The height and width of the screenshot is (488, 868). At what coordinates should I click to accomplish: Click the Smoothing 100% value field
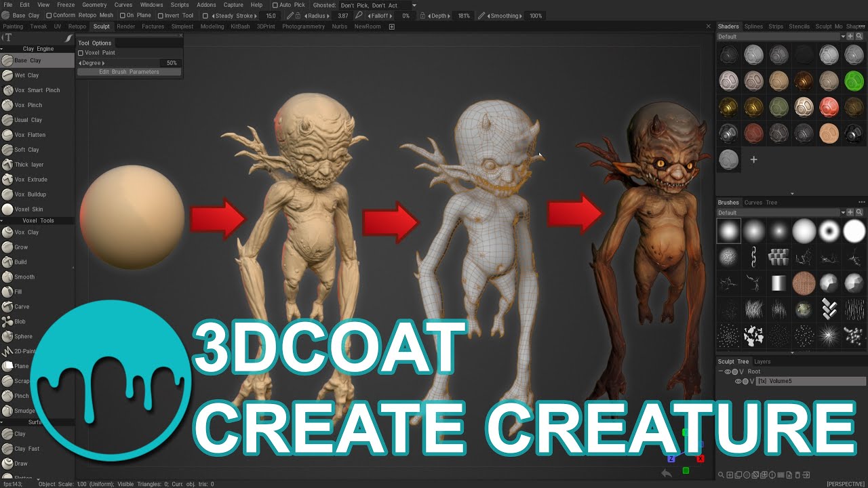(536, 16)
